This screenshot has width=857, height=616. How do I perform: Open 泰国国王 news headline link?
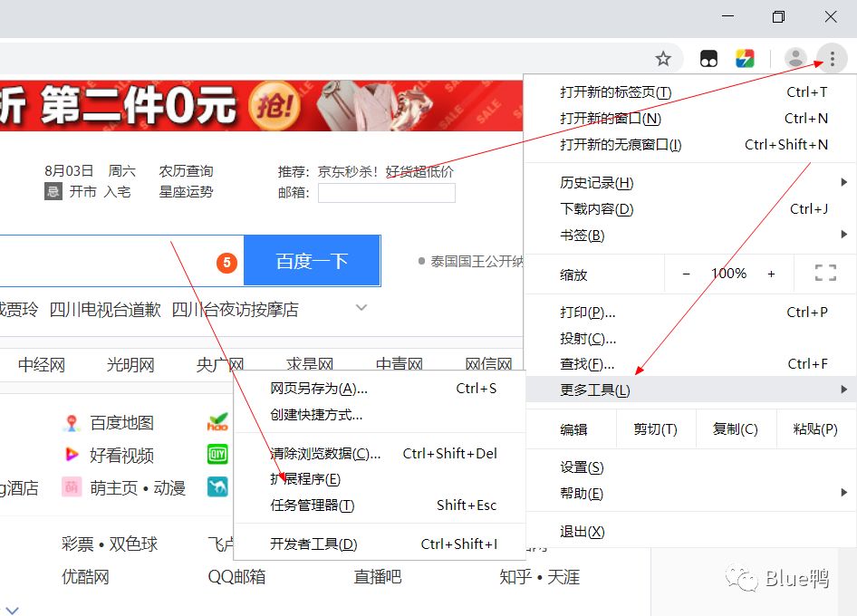tap(477, 261)
